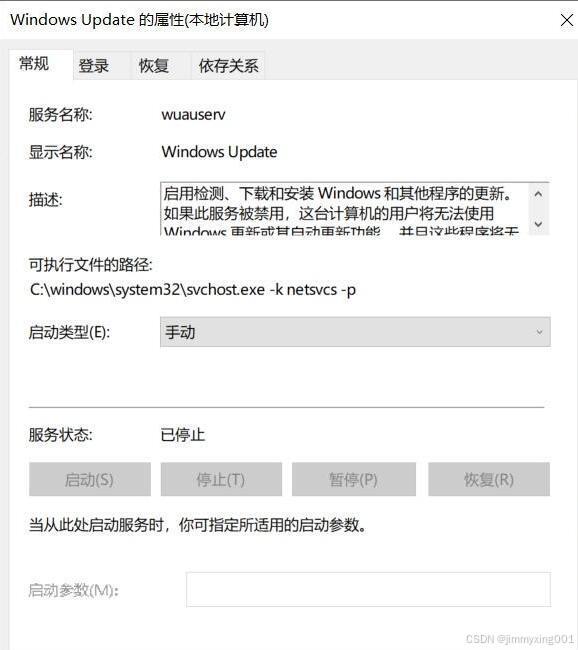Click the chevron arrow of startup type combo

point(539,332)
